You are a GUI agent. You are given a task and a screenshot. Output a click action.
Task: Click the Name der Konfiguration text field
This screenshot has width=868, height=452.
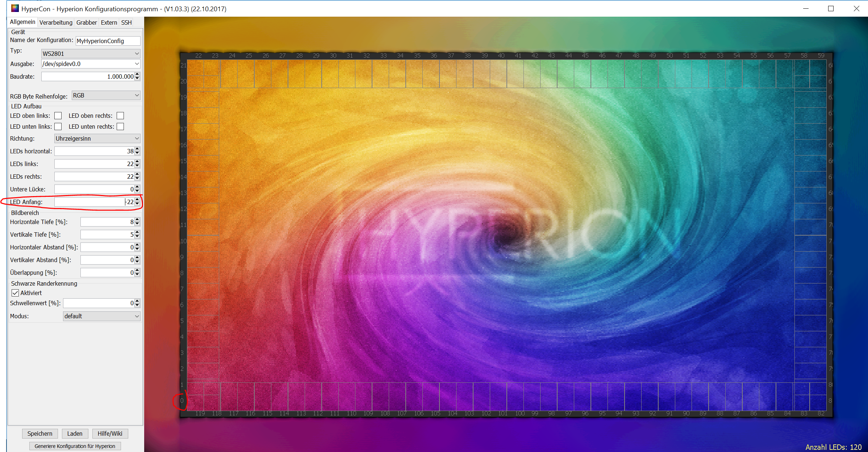point(108,41)
